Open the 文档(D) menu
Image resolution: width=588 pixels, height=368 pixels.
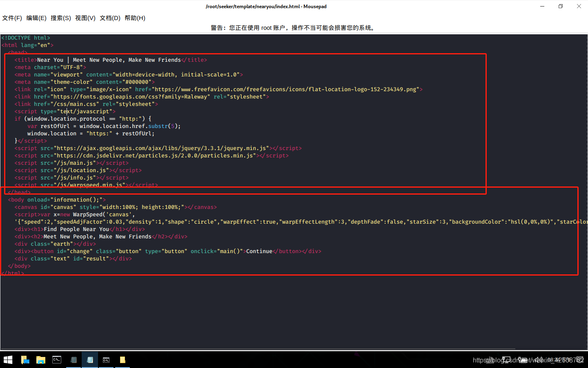(110, 18)
